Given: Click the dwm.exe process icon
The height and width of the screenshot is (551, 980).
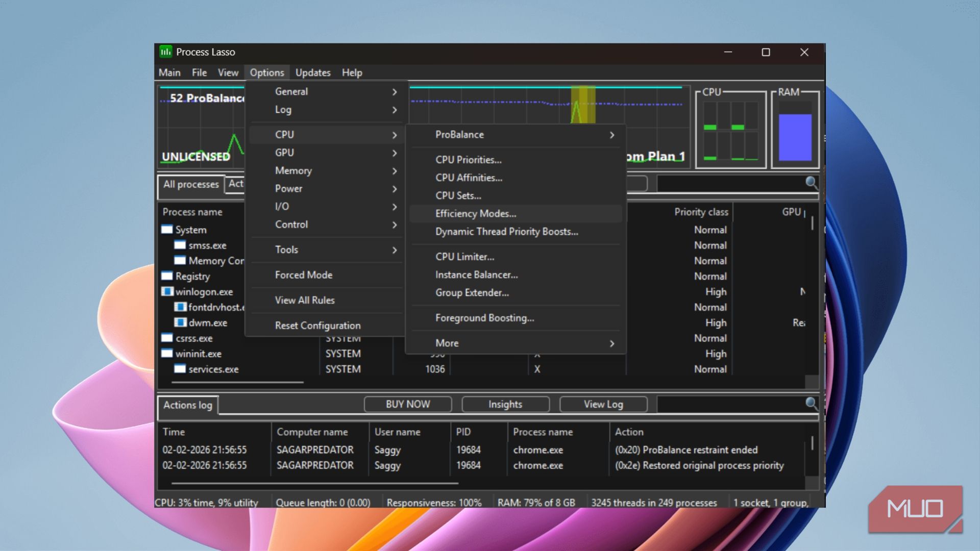Looking at the screenshot, I should coord(180,322).
